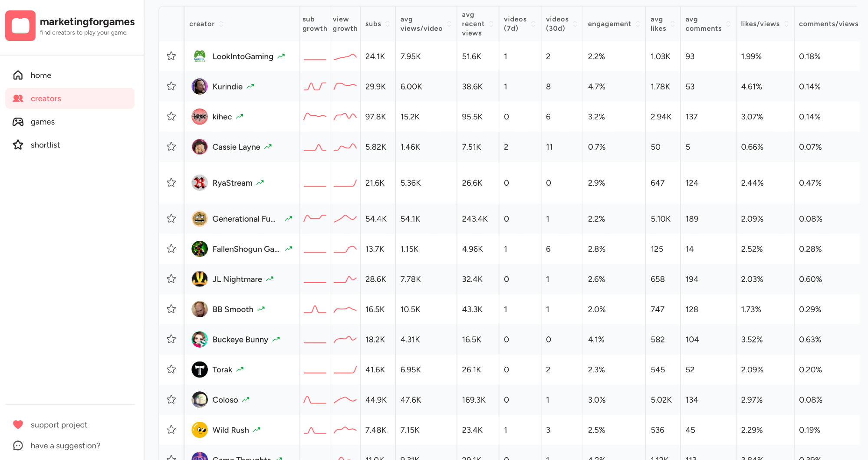Viewport: 868px width, 460px height.
Task: Click the suggestion chat bubble icon
Action: (18, 445)
